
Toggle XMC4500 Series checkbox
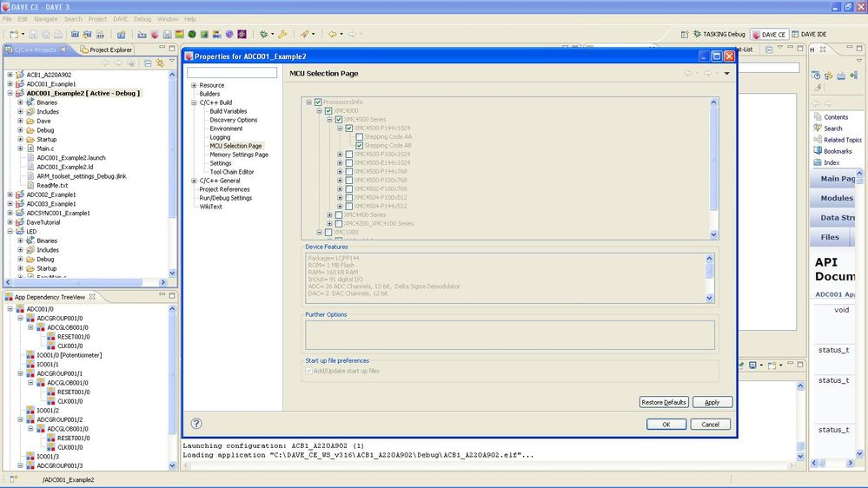coord(339,120)
